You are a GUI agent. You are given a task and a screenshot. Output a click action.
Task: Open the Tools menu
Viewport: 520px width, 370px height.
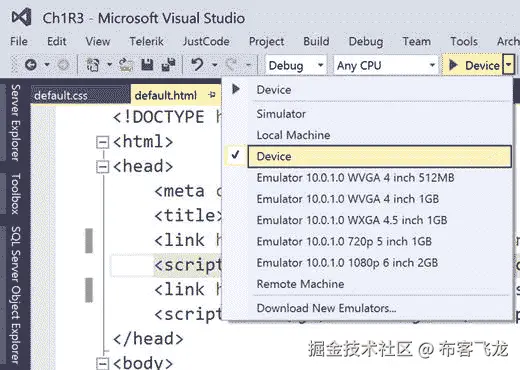(x=464, y=41)
